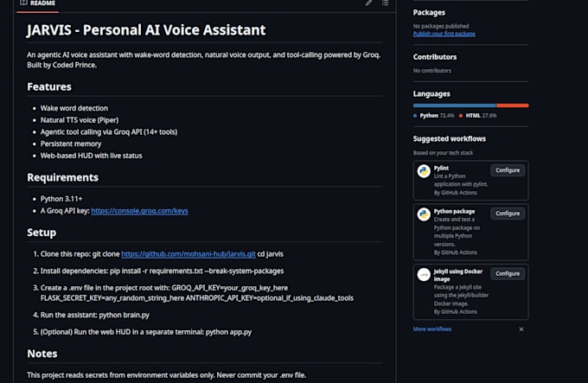Image resolution: width=588 pixels, height=383 pixels.
Task: Click the blue Python segment of language bar
Action: pos(455,105)
